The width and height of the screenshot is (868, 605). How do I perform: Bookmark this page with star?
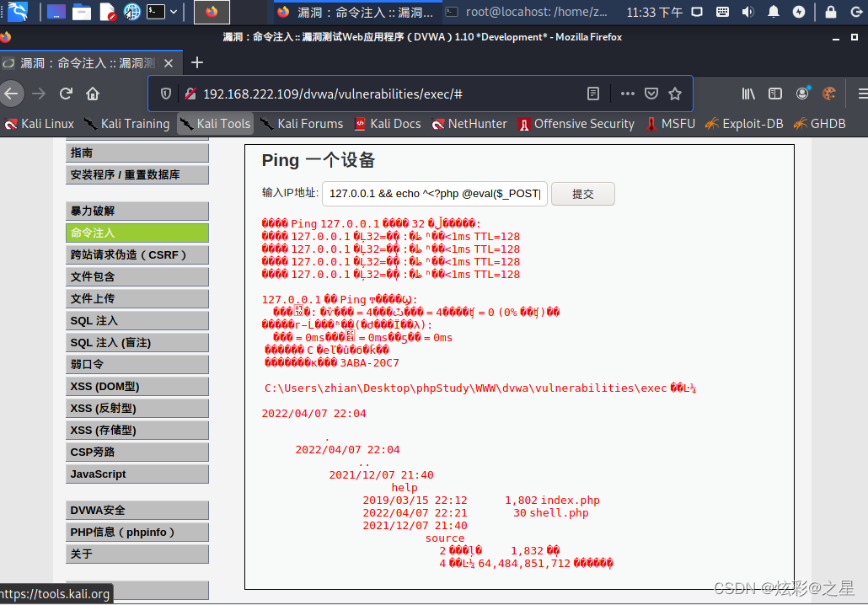[x=675, y=94]
